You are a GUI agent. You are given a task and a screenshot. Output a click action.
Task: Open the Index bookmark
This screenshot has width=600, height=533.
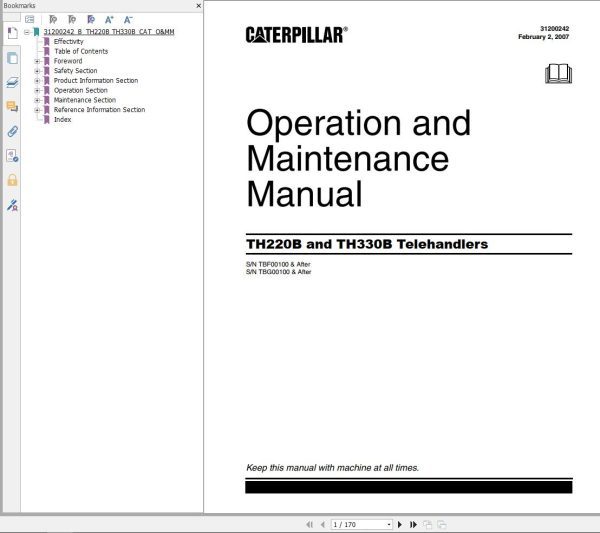(x=62, y=119)
